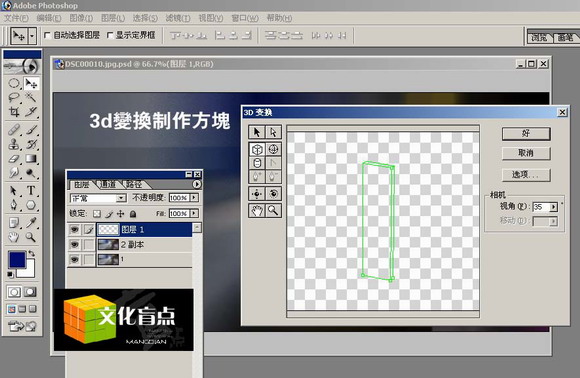Select the Move tool in toolbox
This screenshot has width=580, height=378.
31,84
